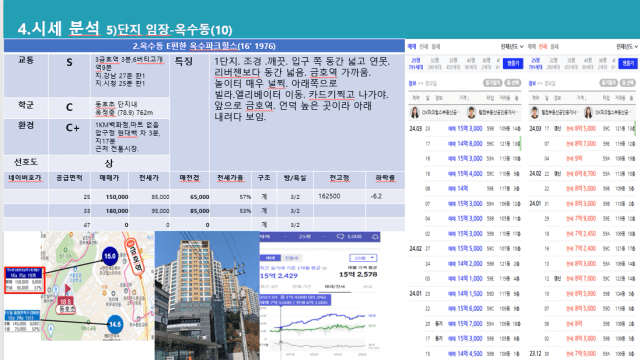Screen dimensions: 640x360
Task: Select the 32평 size tab in left panel
Action: 435,64
